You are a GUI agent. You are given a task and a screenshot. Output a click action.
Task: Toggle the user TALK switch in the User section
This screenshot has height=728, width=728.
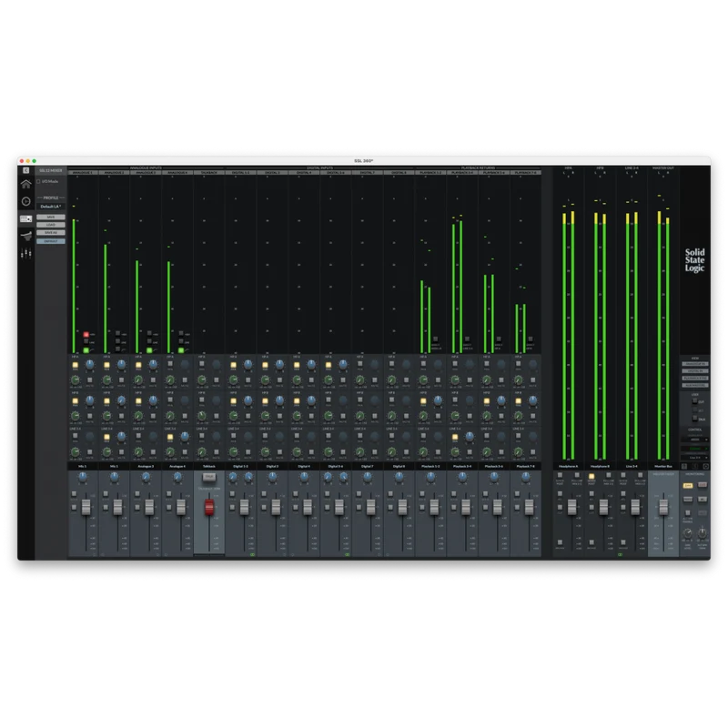coord(695,419)
